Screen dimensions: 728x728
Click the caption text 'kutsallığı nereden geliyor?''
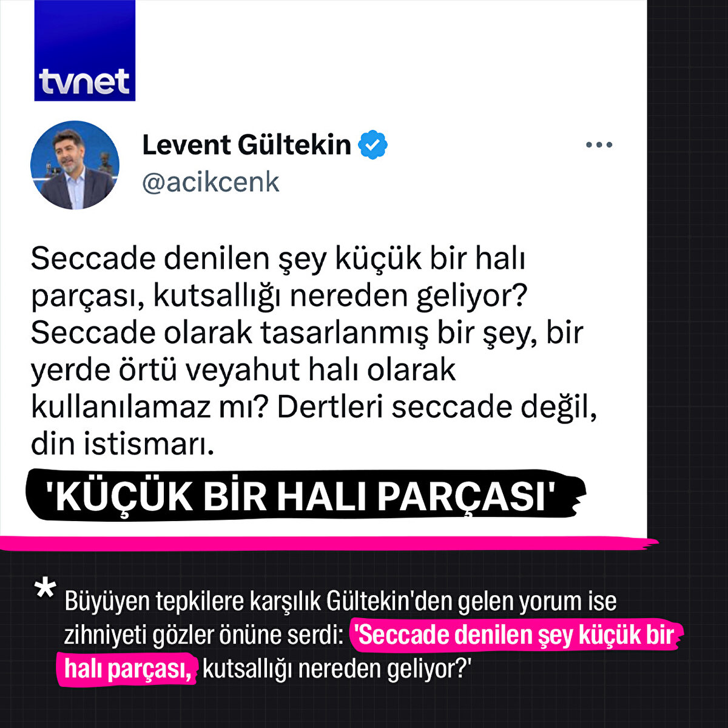click(337, 669)
